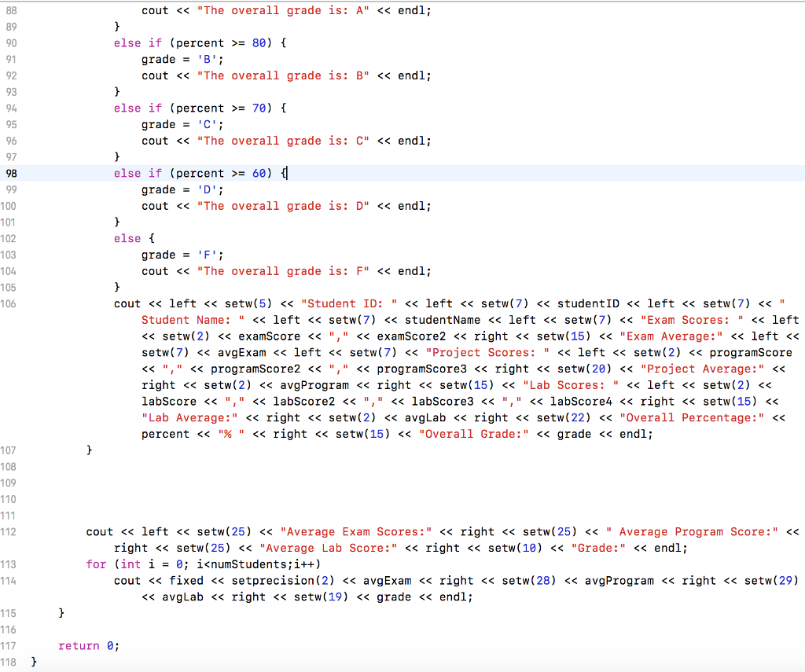The width and height of the screenshot is (805, 672).
Task: Click line number 114 in the gutter
Action: click(8, 581)
